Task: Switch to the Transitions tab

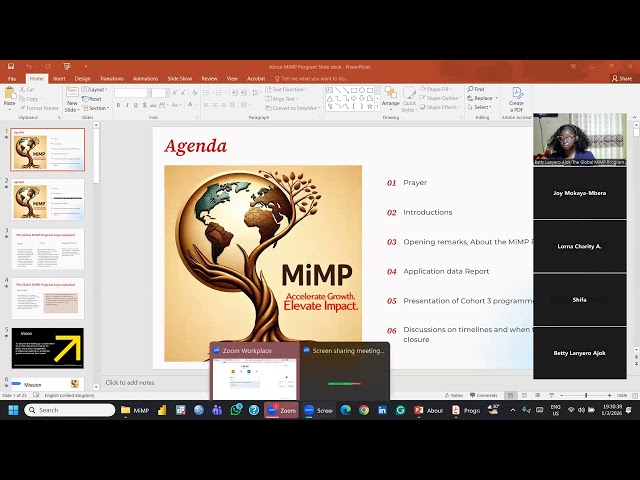Action: click(x=112, y=79)
